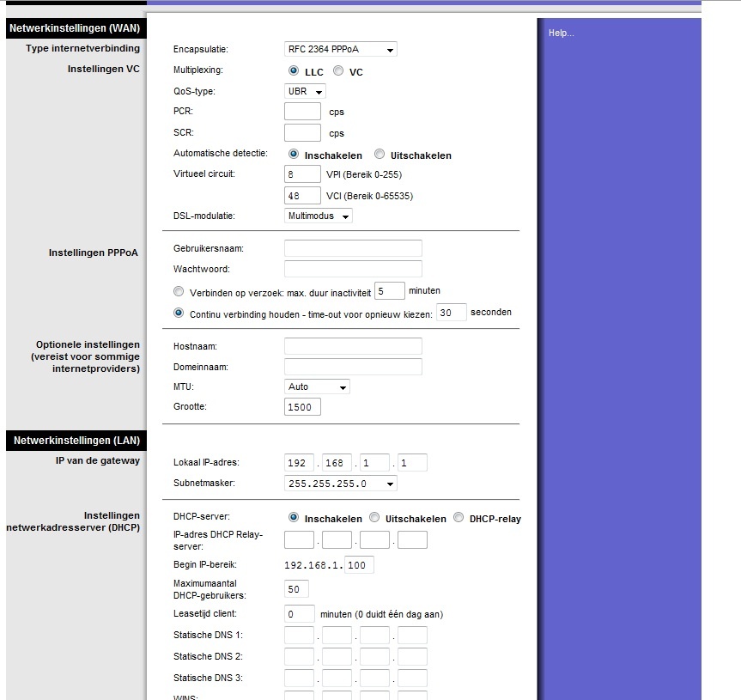This screenshot has width=741, height=700.
Task: Click first octet of Statische DNS 1
Action: point(299,636)
